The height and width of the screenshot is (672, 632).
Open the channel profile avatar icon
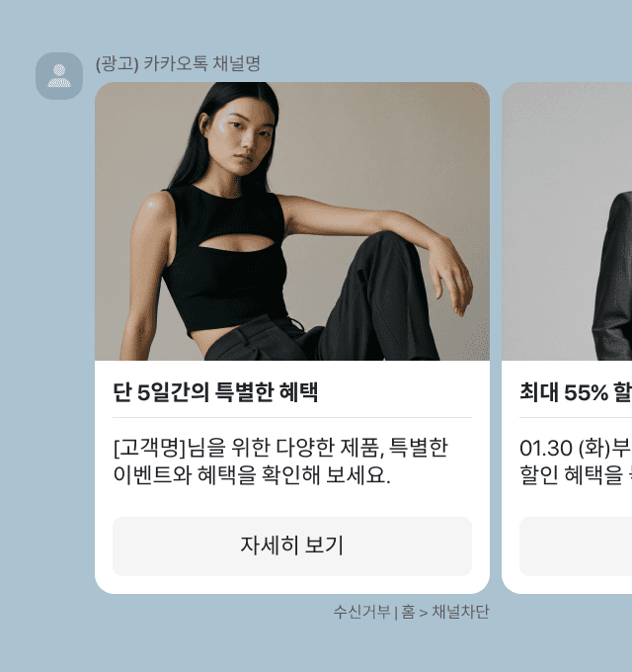tap(59, 76)
